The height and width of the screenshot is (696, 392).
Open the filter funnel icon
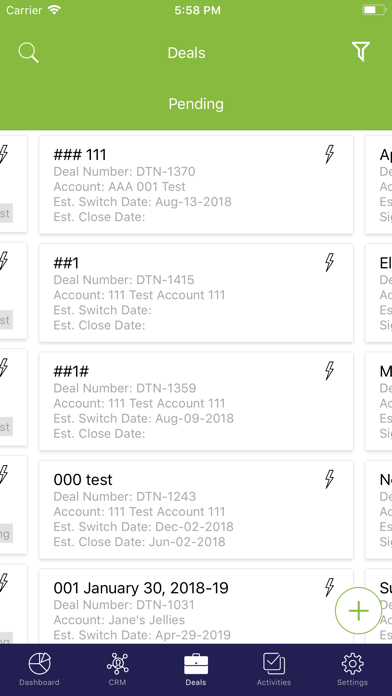pyautogui.click(x=361, y=52)
